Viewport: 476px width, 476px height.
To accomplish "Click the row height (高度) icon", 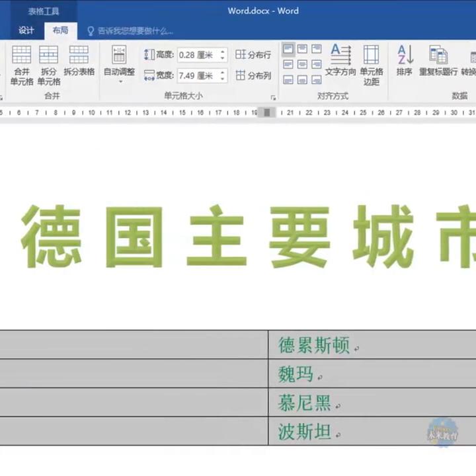I will 149,55.
